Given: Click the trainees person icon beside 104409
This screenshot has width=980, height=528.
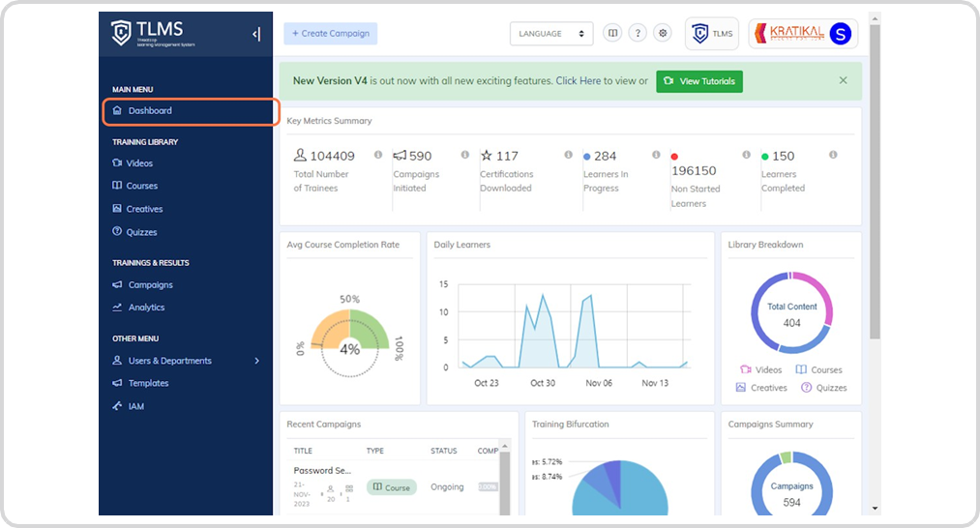Looking at the screenshot, I should click(x=300, y=155).
